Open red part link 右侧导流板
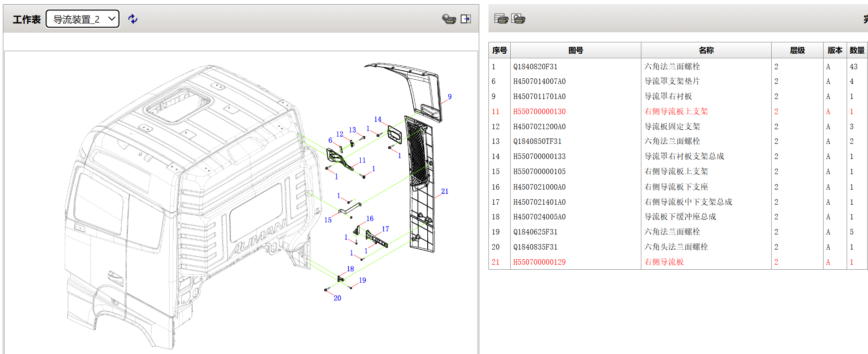The image size is (868, 354). 664,262
